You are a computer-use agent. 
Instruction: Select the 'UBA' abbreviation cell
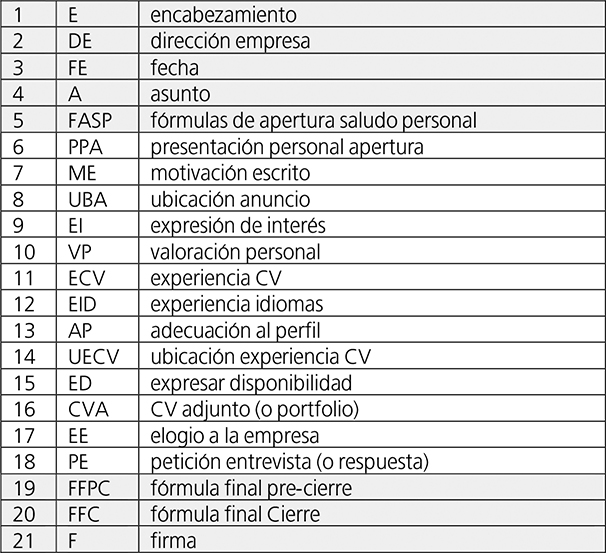click(x=87, y=199)
